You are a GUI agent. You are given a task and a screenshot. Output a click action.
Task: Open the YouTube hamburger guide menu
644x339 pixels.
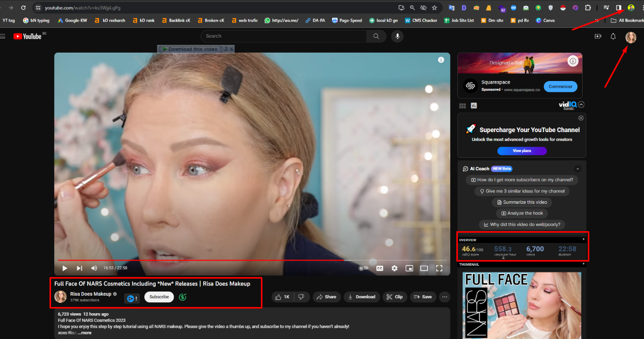click(3, 36)
